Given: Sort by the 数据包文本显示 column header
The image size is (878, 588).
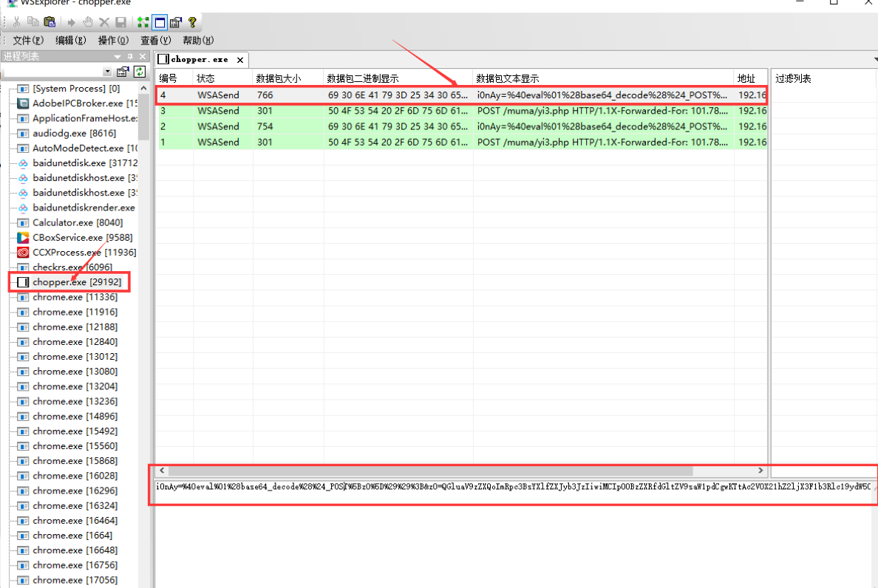Looking at the screenshot, I should (x=603, y=78).
